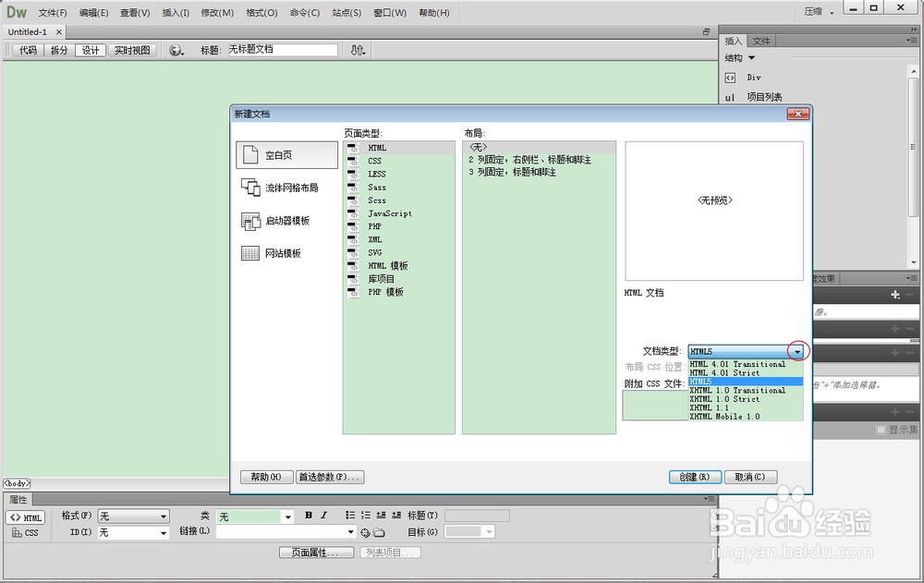Toggle italic formatting with the I icon

click(323, 516)
